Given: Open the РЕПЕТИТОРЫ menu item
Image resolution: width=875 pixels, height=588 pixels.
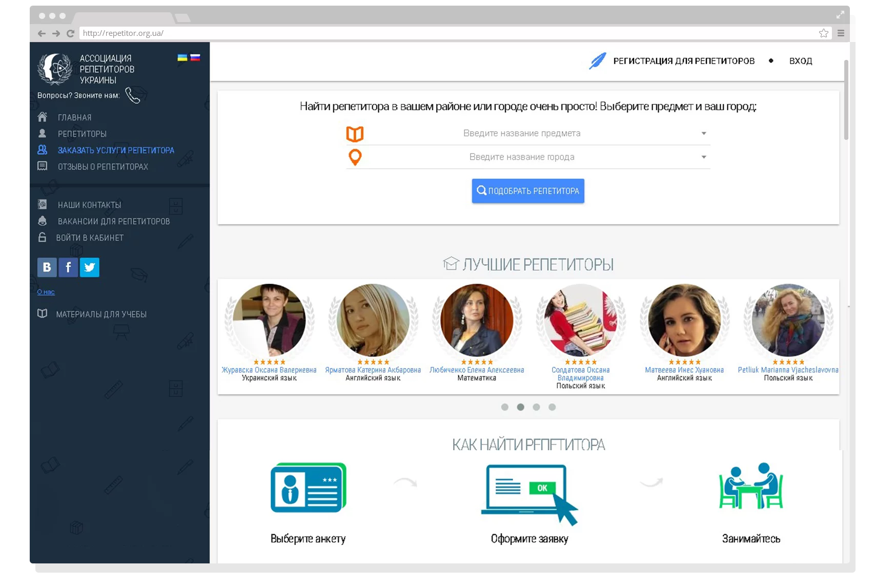Looking at the screenshot, I should 83,134.
